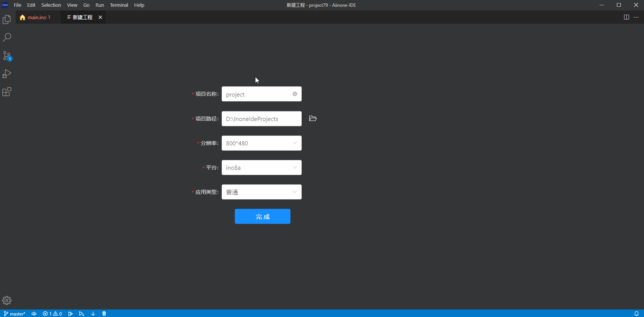Clear the project name field with the x icon
This screenshot has height=317, width=644.
(x=295, y=94)
